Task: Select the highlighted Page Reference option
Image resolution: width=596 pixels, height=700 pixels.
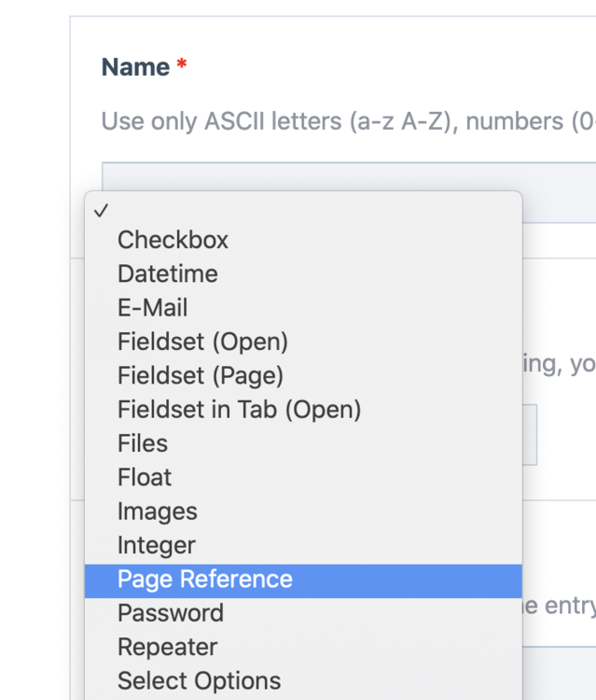Action: pos(204,580)
